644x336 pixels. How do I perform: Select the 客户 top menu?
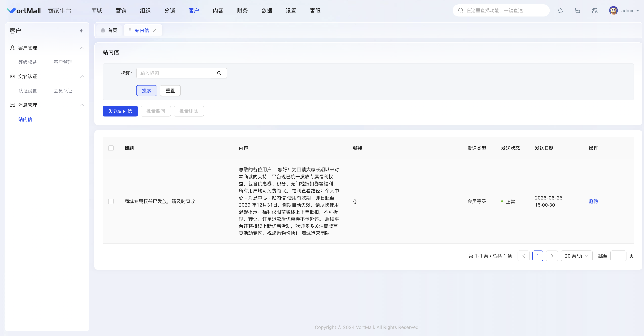(194, 10)
